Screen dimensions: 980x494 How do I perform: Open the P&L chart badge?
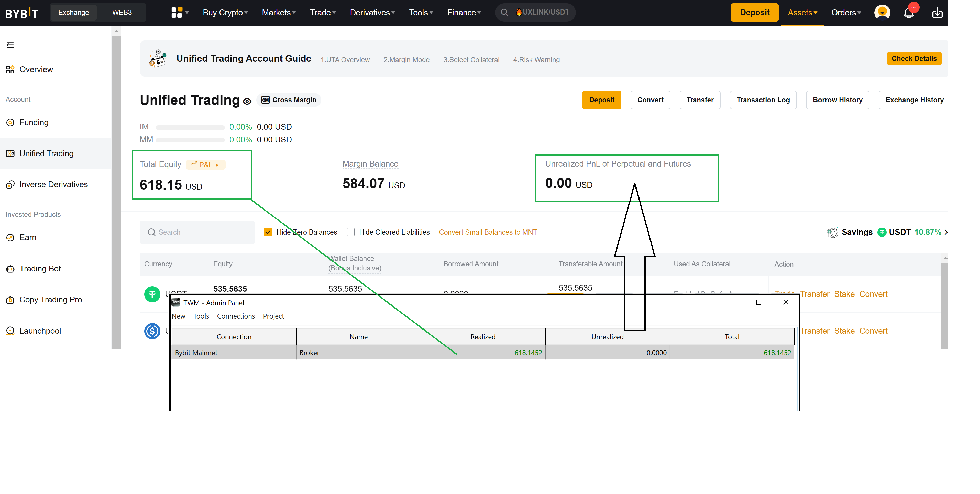(x=205, y=165)
